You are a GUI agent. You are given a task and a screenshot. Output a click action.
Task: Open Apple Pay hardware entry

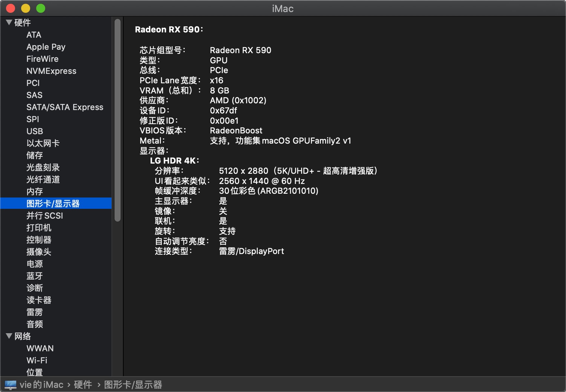(x=46, y=47)
